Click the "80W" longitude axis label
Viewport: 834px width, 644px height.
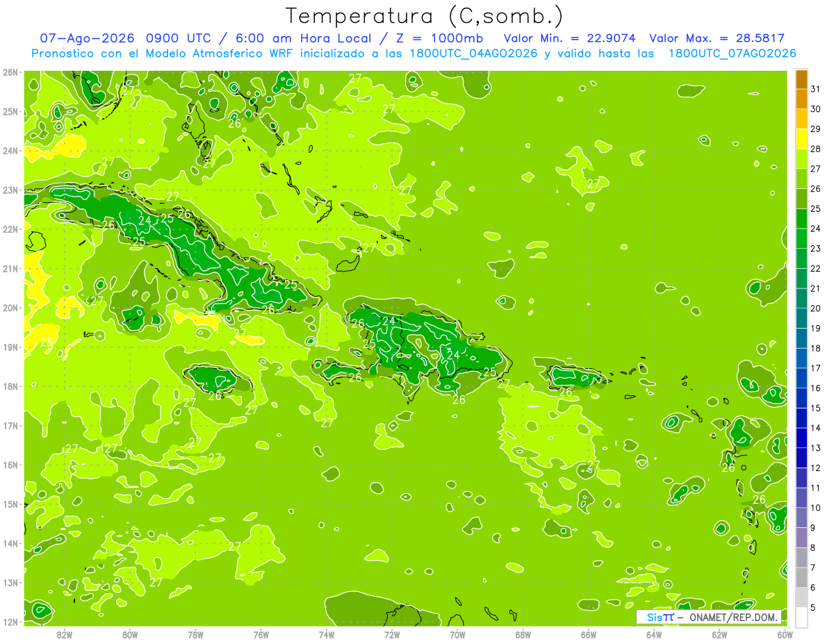130,634
